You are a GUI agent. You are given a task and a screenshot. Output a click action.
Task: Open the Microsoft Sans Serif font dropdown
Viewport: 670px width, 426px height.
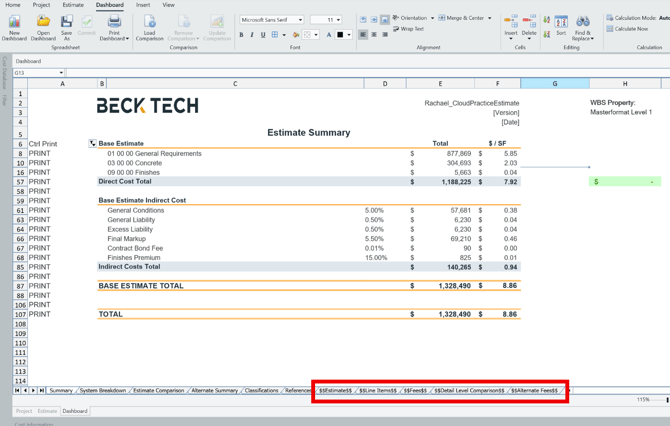pyautogui.click(x=300, y=20)
